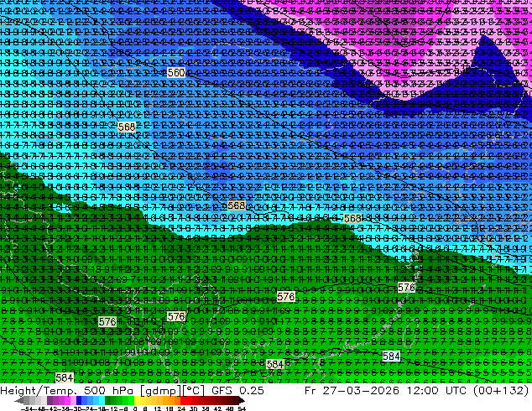The height and width of the screenshot is (411, 532).
Task: Pick the lightest gray legend swatch
Action: pos(44,401)
